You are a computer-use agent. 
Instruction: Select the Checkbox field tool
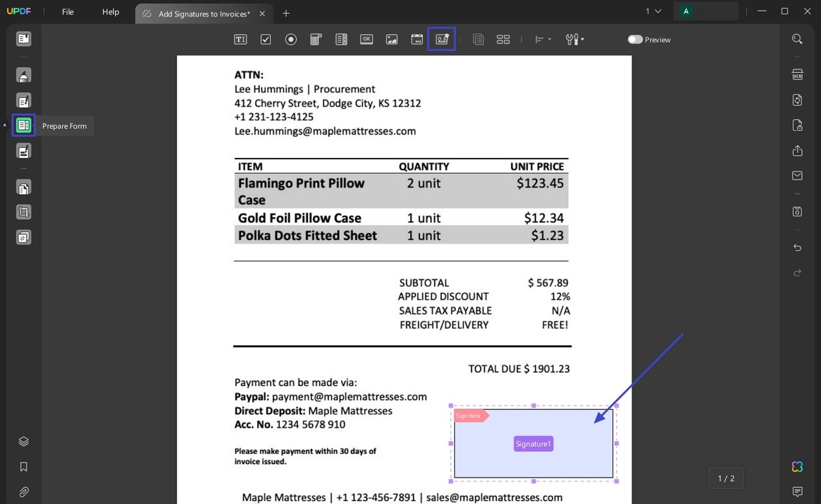[265, 39]
